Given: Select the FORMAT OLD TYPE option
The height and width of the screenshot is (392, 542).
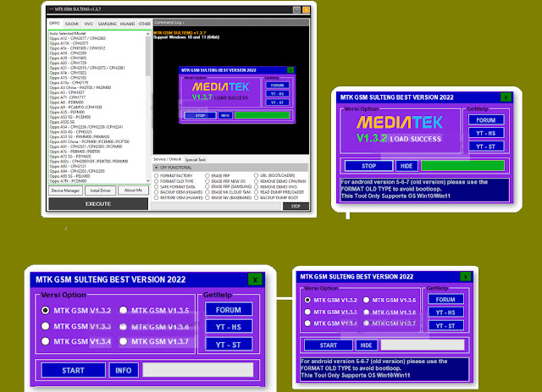Looking at the screenshot, I should 174,181.
